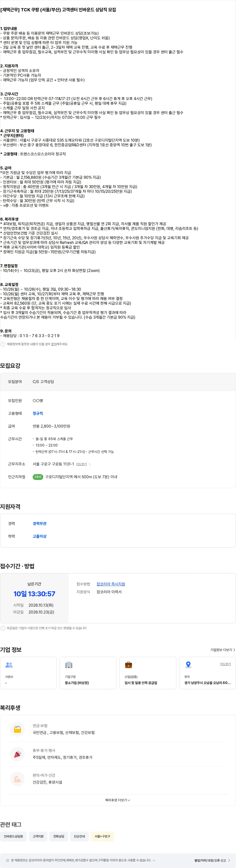Click the green 2호선 subway badge
Viewport: 236px width, 868px height.
pyautogui.click(x=38, y=477)
